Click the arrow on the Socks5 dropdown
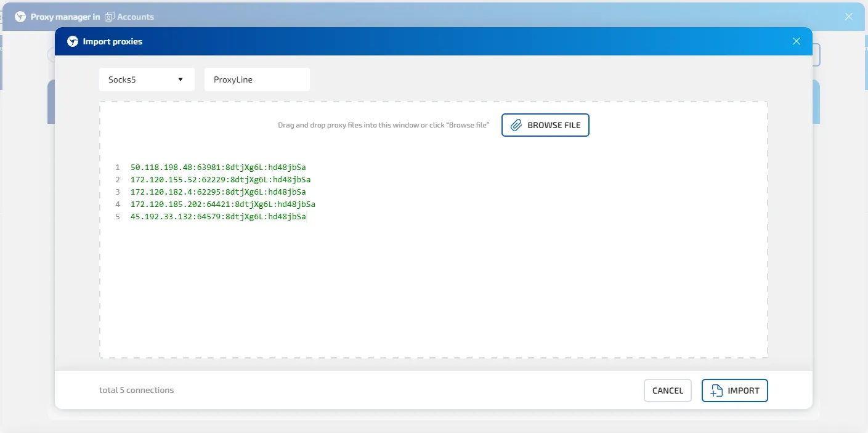The height and width of the screenshot is (433, 868). [x=180, y=79]
